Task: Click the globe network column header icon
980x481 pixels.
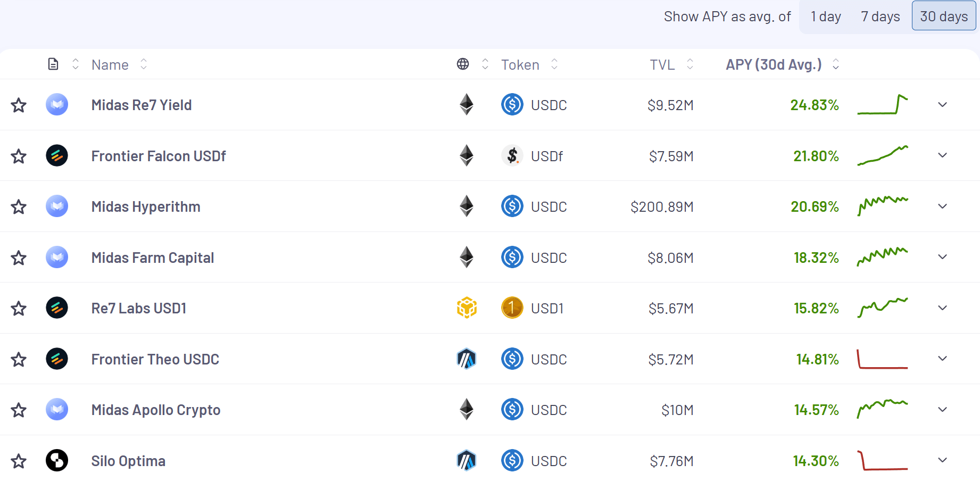Action: 463,64
